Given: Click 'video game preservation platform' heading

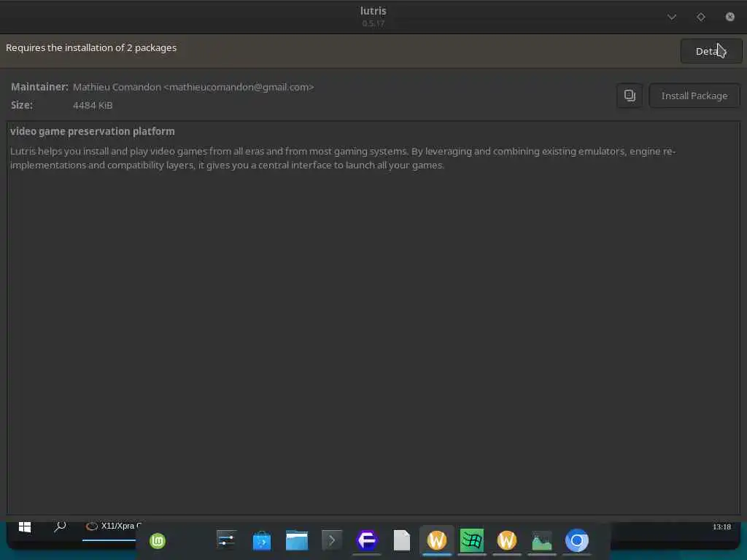Looking at the screenshot, I should click(x=93, y=131).
